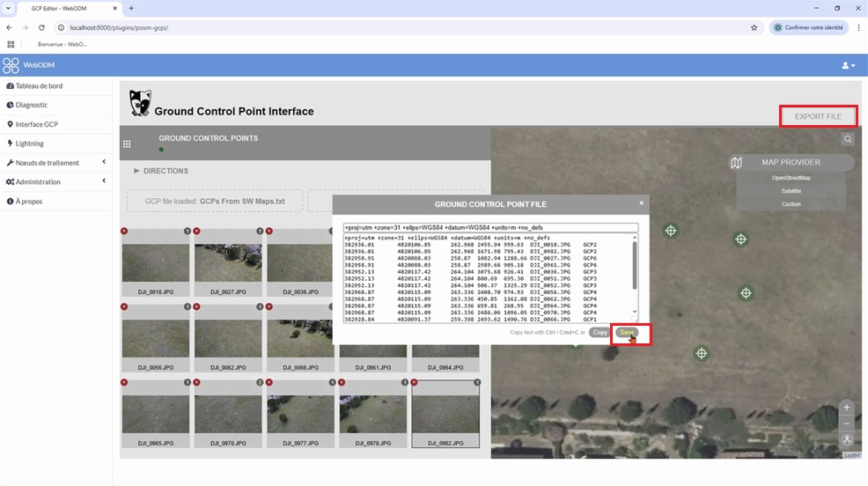Image resolution: width=868 pixels, height=486 pixels.
Task: Click the GROUND CONTROL POINTS header tab
Action: [x=208, y=138]
